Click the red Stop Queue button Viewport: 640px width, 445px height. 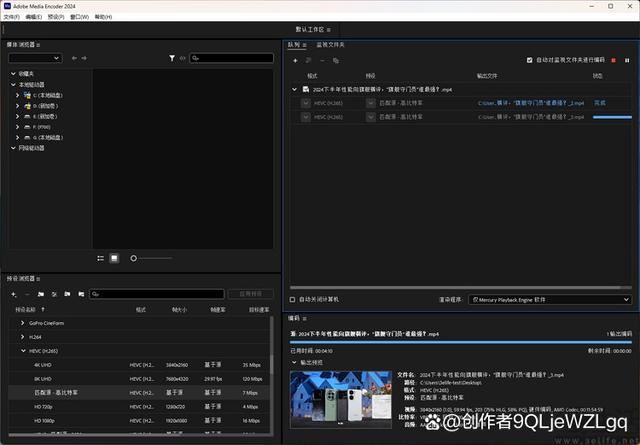[613, 60]
